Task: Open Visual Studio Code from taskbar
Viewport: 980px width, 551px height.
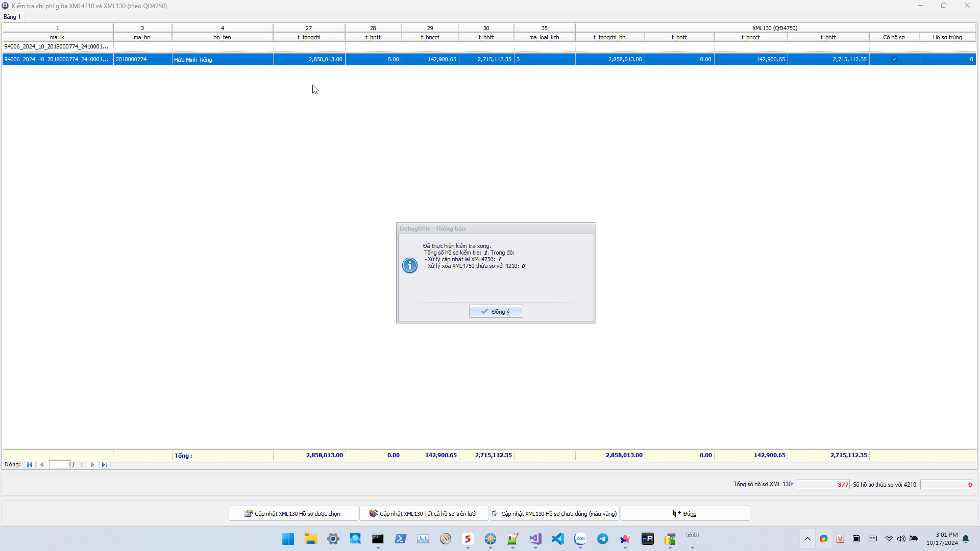Action: (558, 539)
